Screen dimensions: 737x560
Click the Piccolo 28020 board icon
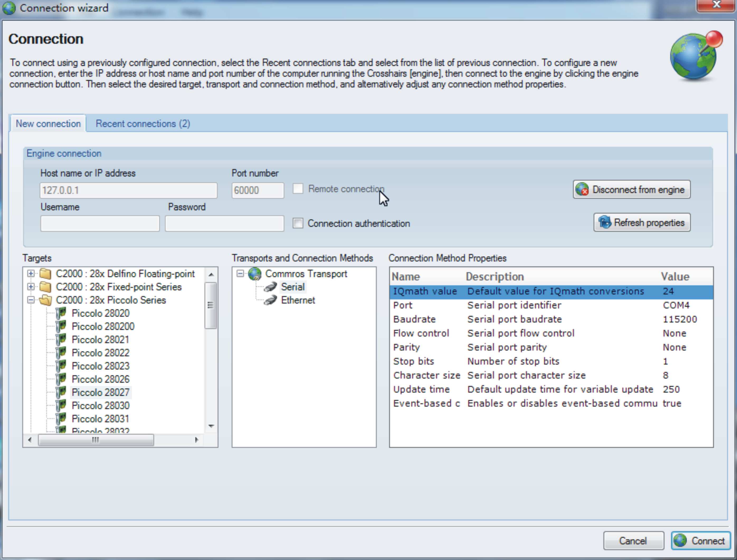[x=61, y=313]
